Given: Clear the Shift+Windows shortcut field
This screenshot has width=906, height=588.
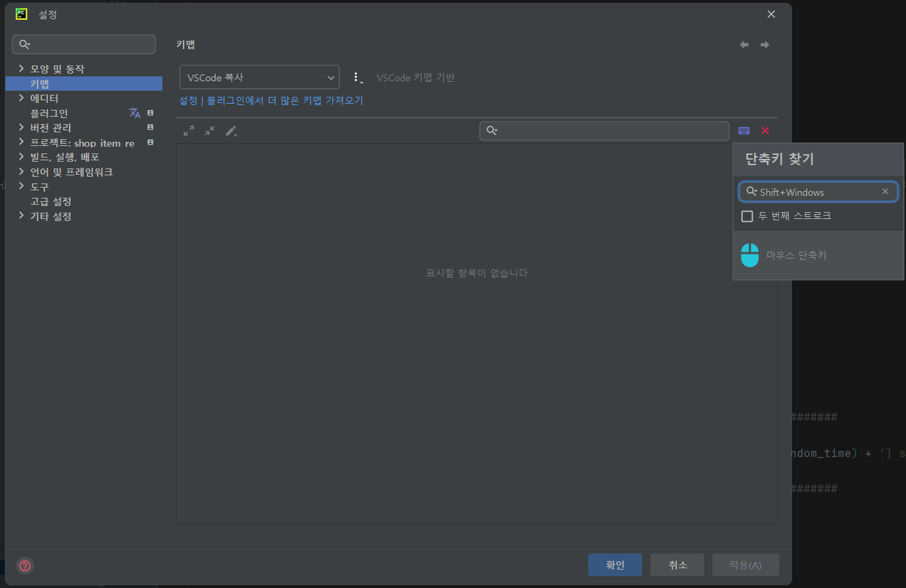Looking at the screenshot, I should 885,192.
